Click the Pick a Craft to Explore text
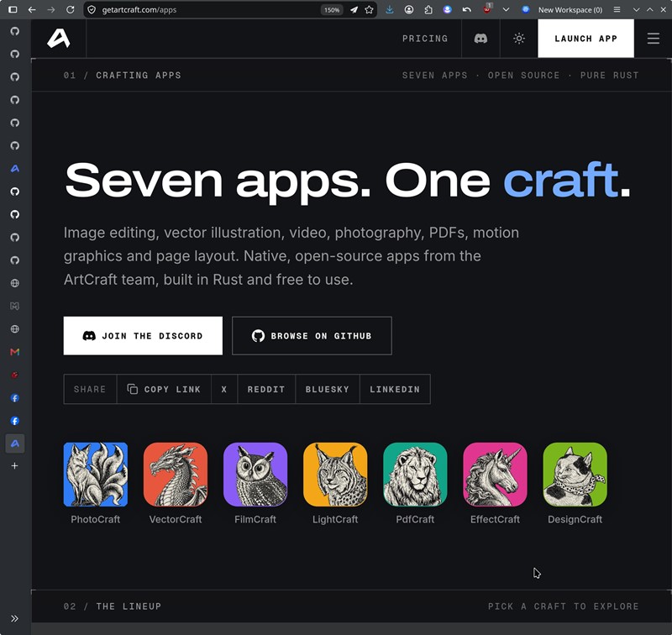The height and width of the screenshot is (635, 672). point(563,606)
